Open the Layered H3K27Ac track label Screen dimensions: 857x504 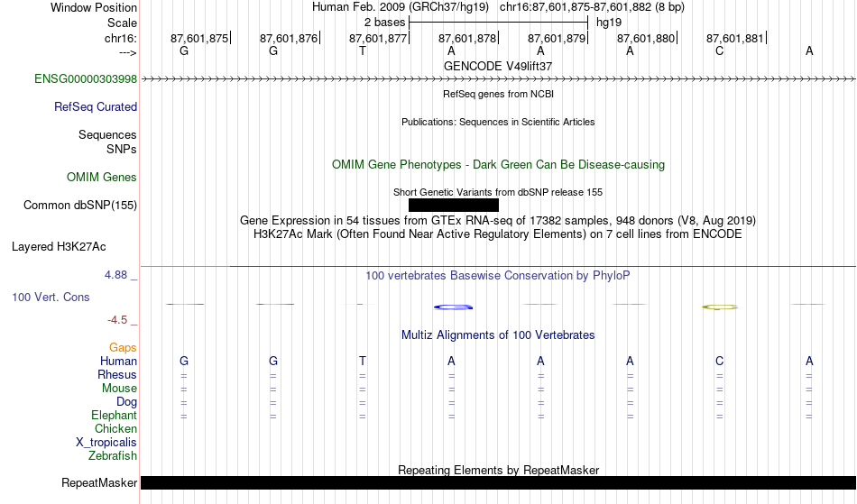tap(59, 247)
